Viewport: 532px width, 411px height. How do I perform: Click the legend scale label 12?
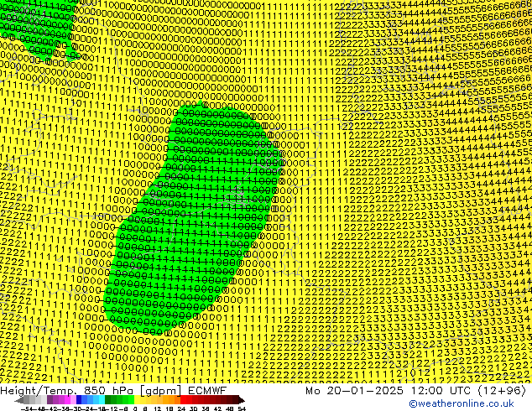(157, 409)
